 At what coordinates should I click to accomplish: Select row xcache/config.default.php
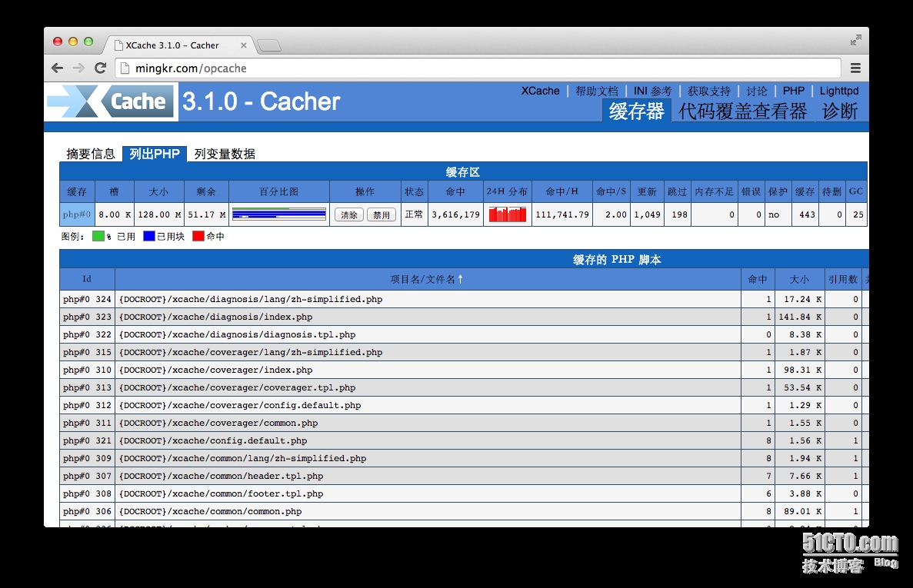tap(464, 440)
